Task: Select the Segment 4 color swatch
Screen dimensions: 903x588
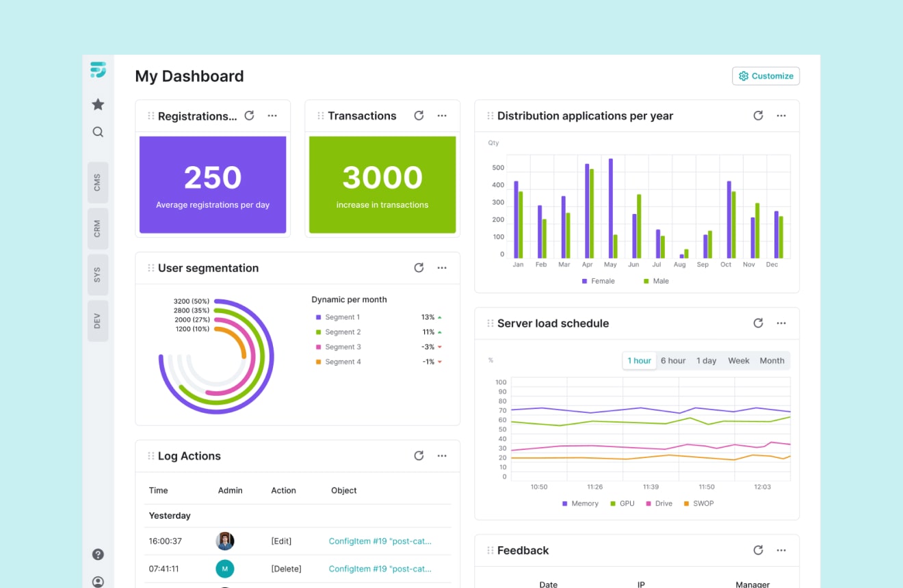Action: pos(318,362)
